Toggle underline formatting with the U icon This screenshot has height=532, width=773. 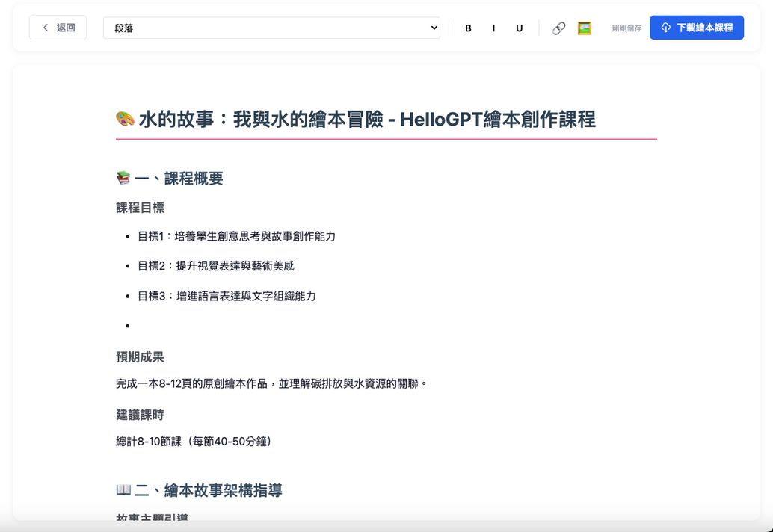click(519, 28)
